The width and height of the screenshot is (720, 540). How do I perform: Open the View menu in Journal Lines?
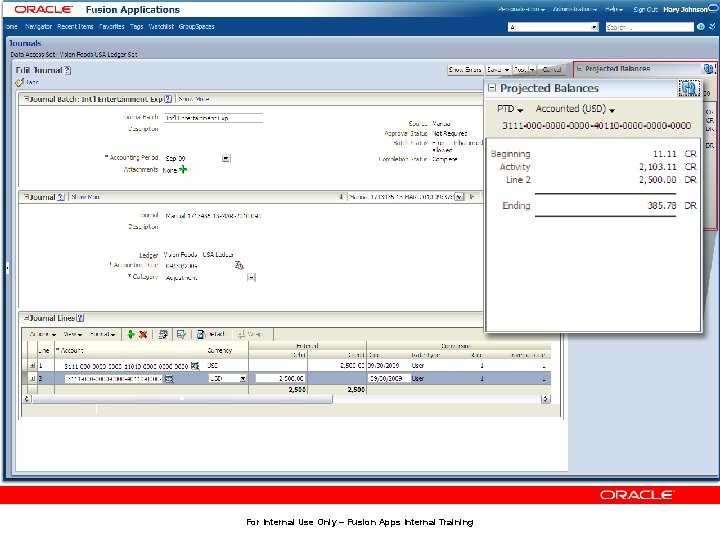coord(72,334)
